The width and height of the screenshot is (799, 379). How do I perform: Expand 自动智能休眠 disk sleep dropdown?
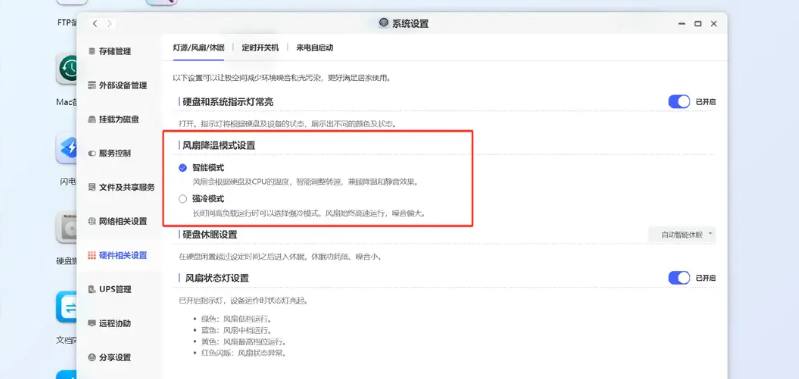(682, 234)
